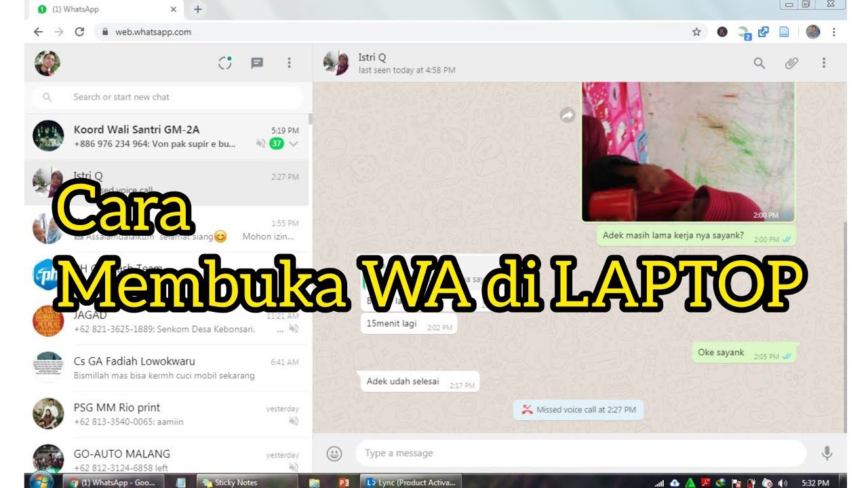
Task: Click the 'Oke sayank' message bubble
Action: (x=744, y=353)
